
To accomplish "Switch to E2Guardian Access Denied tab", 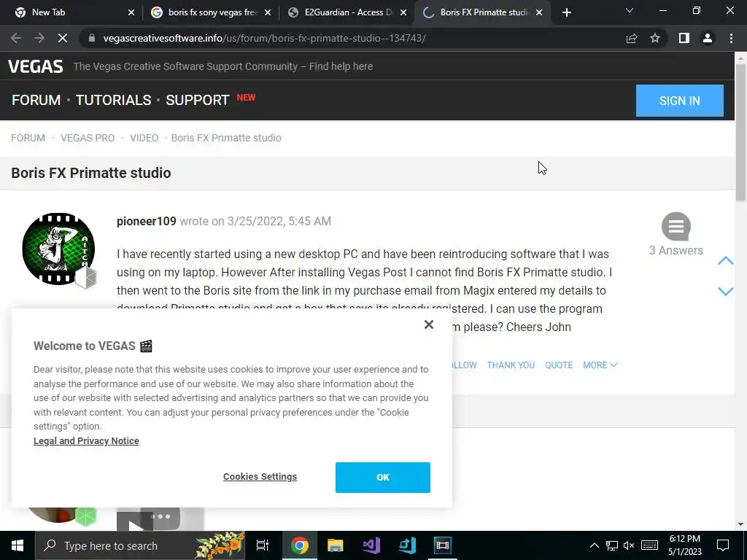I will (x=348, y=12).
